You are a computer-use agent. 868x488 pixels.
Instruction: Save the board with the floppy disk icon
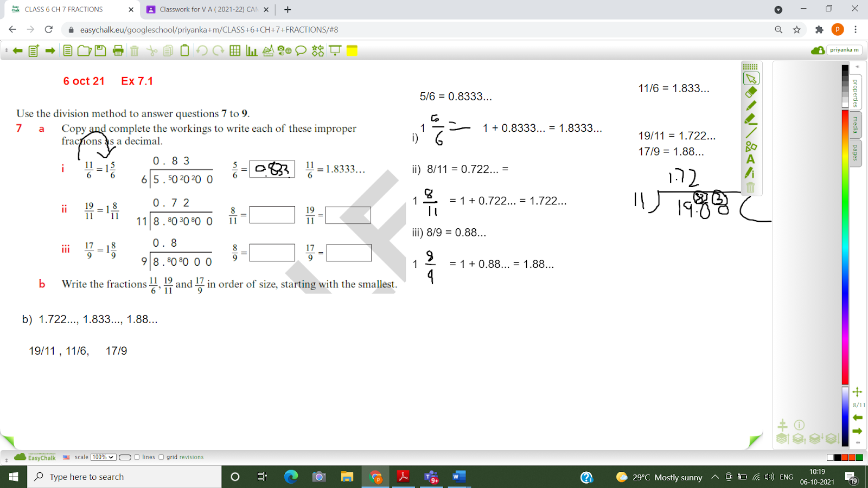coord(100,50)
